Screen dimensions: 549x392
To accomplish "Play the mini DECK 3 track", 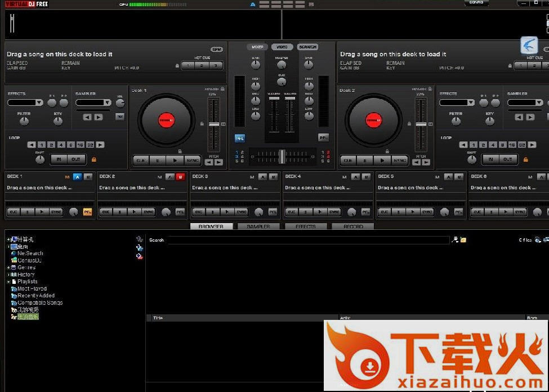I will pyautogui.click(x=227, y=212).
